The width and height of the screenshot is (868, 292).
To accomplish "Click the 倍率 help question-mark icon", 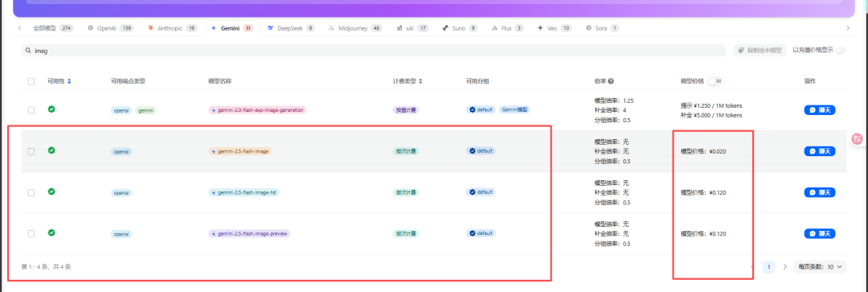I will click(x=611, y=81).
